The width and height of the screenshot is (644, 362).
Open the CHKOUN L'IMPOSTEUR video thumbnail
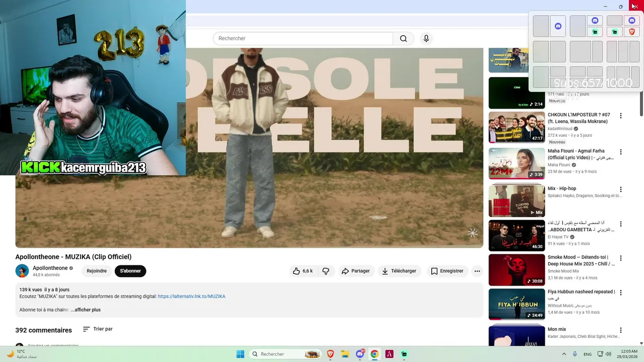pos(517,127)
